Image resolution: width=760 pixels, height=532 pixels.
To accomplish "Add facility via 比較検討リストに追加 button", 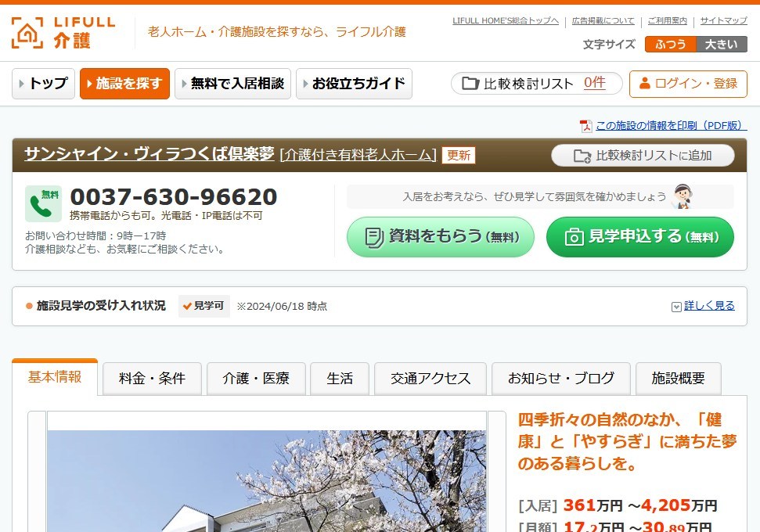I will (643, 155).
